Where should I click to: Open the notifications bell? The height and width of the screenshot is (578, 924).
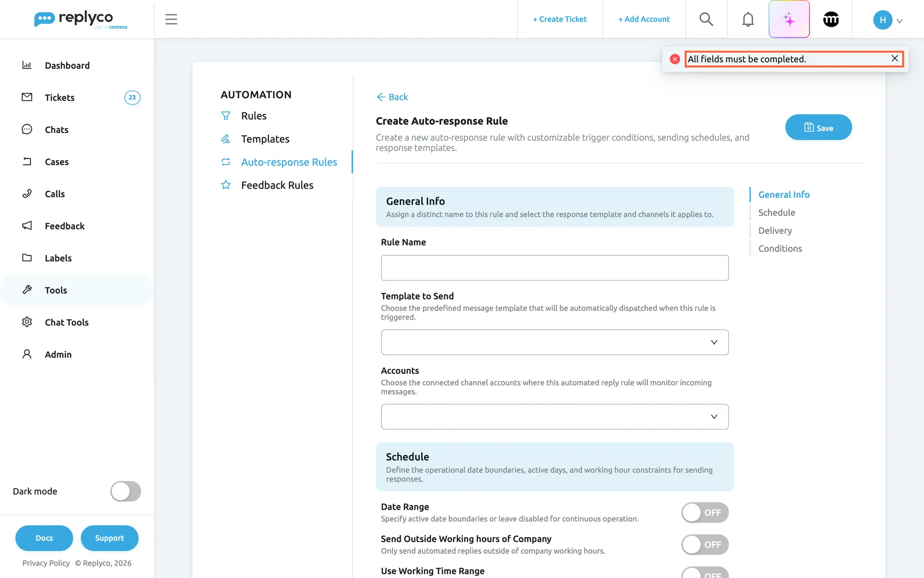click(748, 20)
